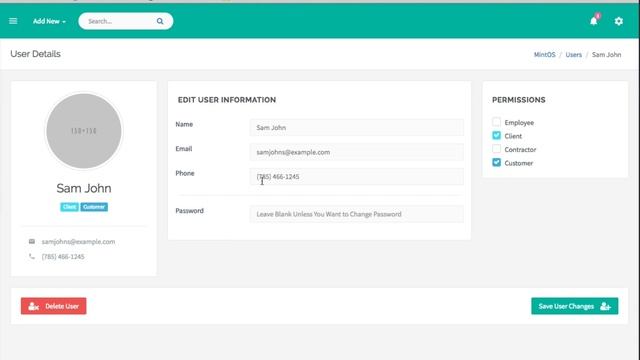Open the hamburger navigation menu

coord(13,21)
